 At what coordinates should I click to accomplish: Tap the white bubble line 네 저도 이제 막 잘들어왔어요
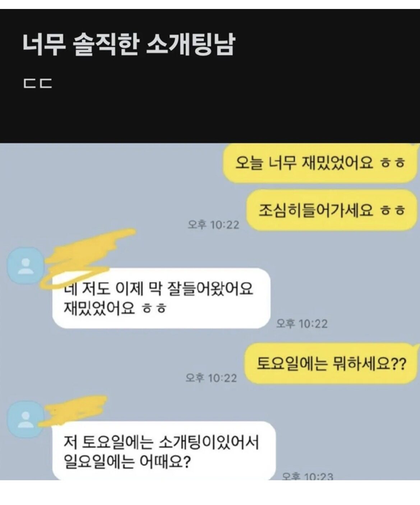158,288
